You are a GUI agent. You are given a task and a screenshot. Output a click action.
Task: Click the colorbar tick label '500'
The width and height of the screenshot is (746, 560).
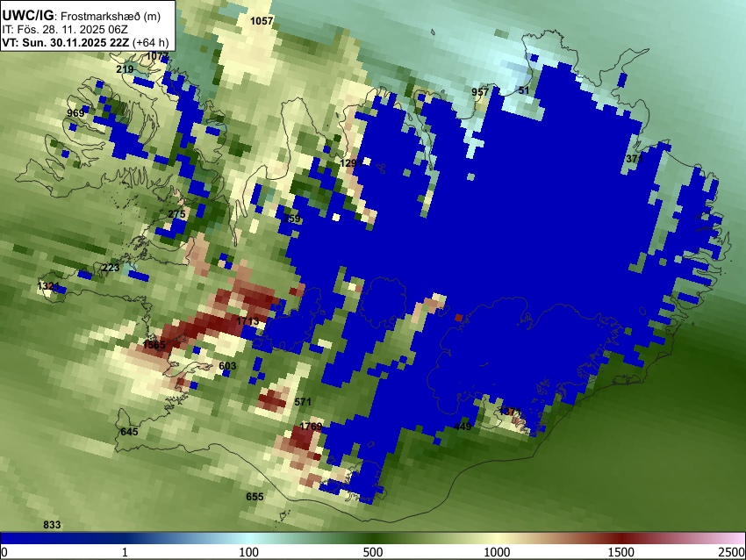point(373,552)
